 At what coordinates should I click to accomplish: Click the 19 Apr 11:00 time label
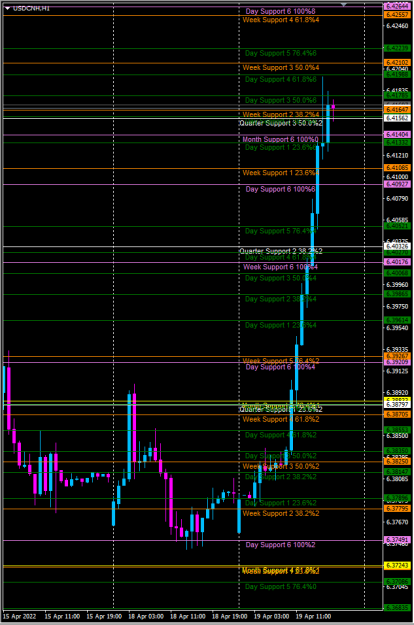click(x=313, y=616)
